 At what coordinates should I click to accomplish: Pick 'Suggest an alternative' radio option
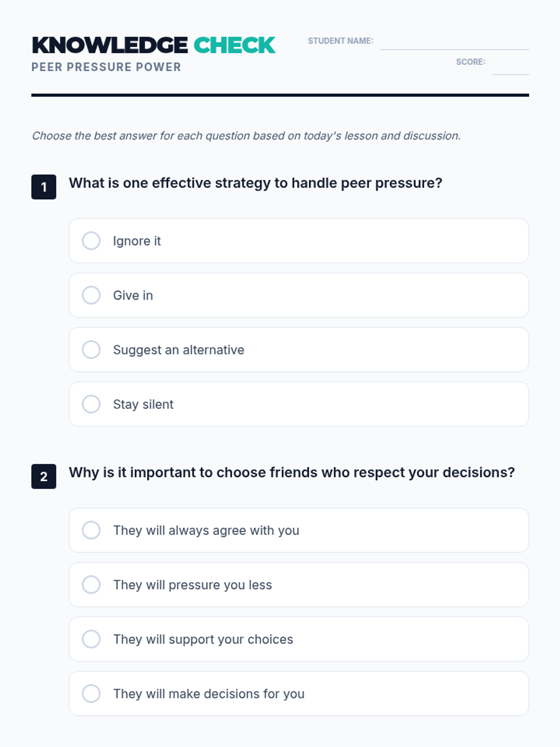point(91,350)
